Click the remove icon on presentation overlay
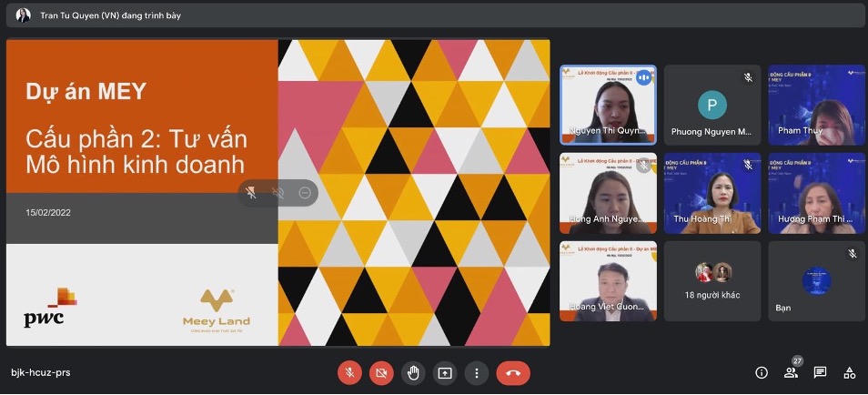Image resolution: width=868 pixels, height=395 pixels. coord(305,193)
